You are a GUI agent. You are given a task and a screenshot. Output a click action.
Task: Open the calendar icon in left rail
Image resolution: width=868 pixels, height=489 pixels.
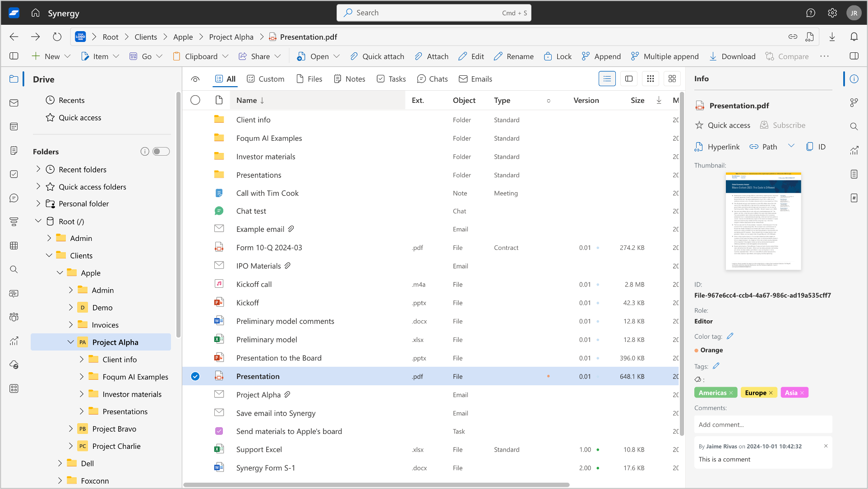click(x=14, y=127)
